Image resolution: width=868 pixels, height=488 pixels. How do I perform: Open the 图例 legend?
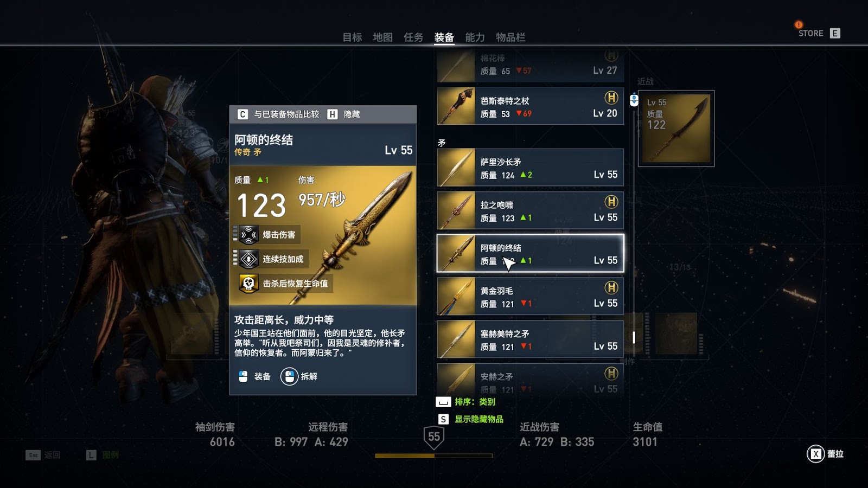click(x=102, y=455)
